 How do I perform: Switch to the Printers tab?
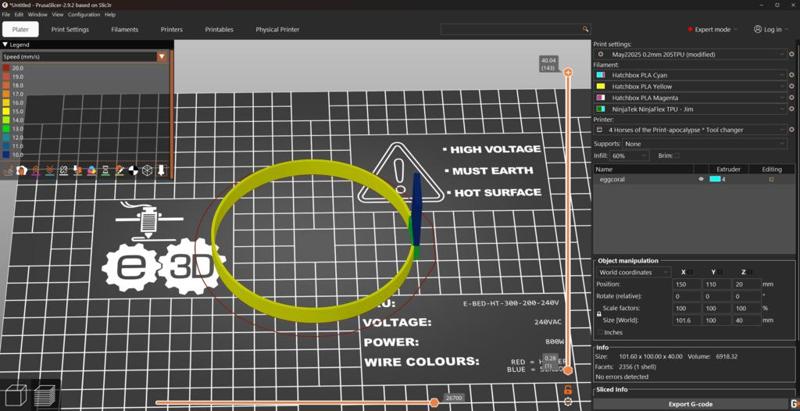point(171,30)
